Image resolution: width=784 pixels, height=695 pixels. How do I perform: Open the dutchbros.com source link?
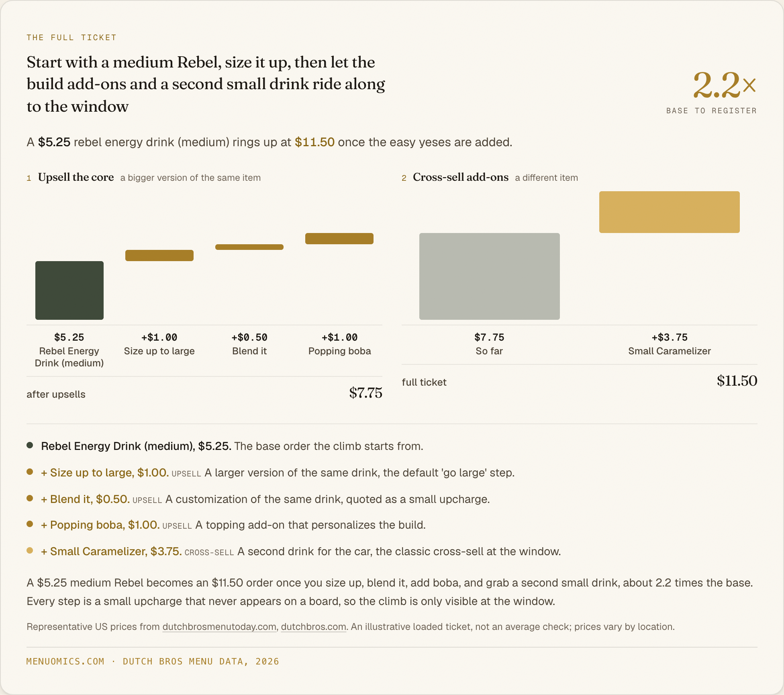[313, 627]
